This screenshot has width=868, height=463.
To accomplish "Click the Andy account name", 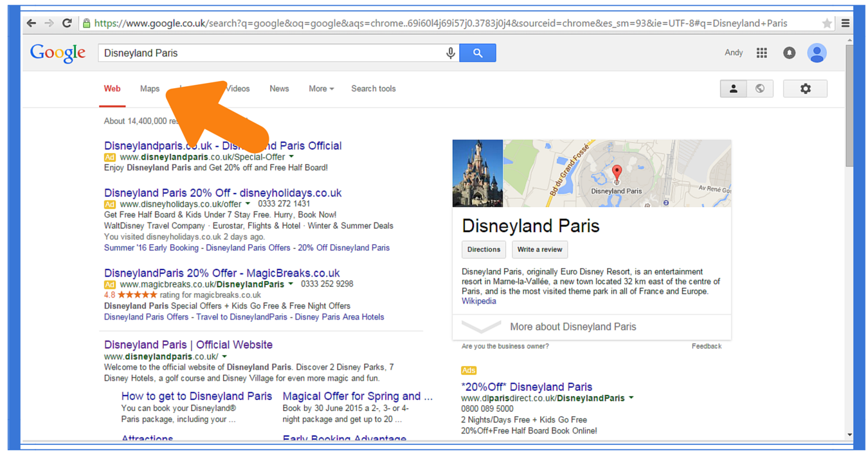I will tap(734, 53).
